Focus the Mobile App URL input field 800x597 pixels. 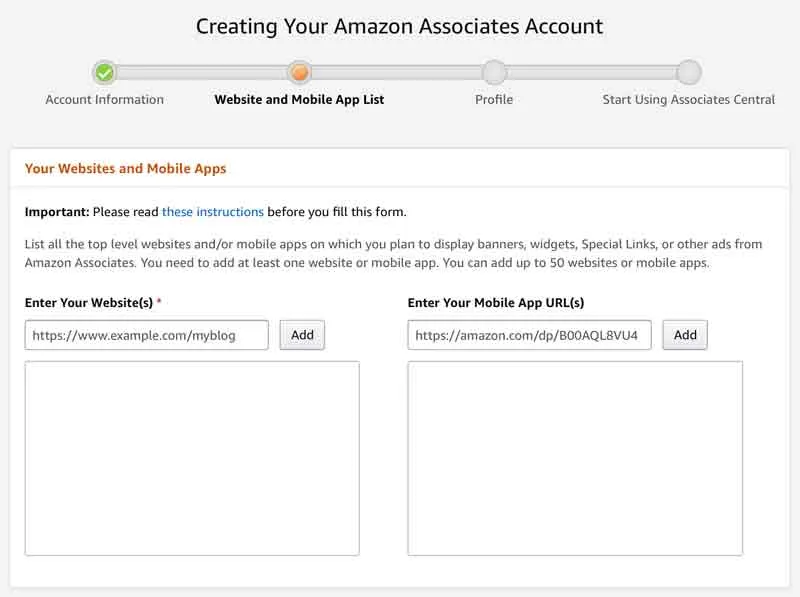point(529,335)
